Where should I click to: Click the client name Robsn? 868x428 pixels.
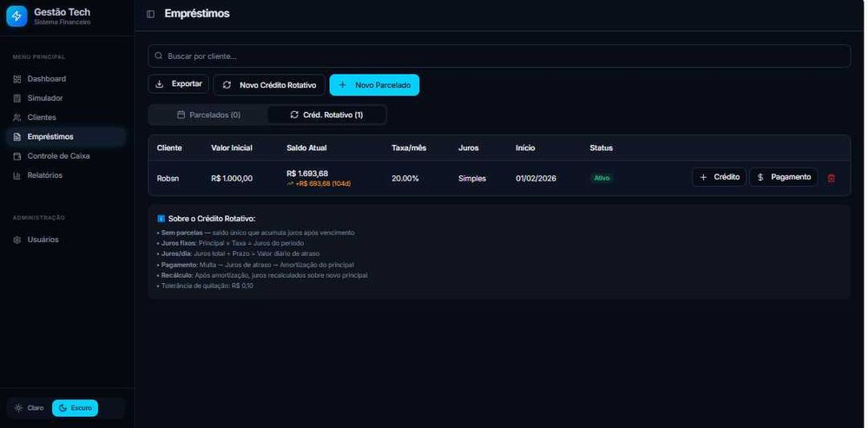coord(168,178)
